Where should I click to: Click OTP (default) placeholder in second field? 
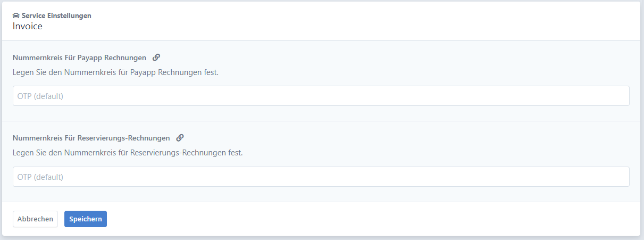40,177
